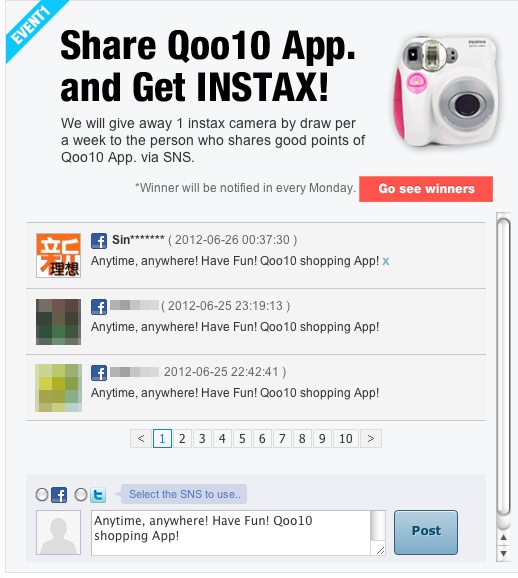Click the Post button
Screen dimensions: 518x578
click(426, 532)
